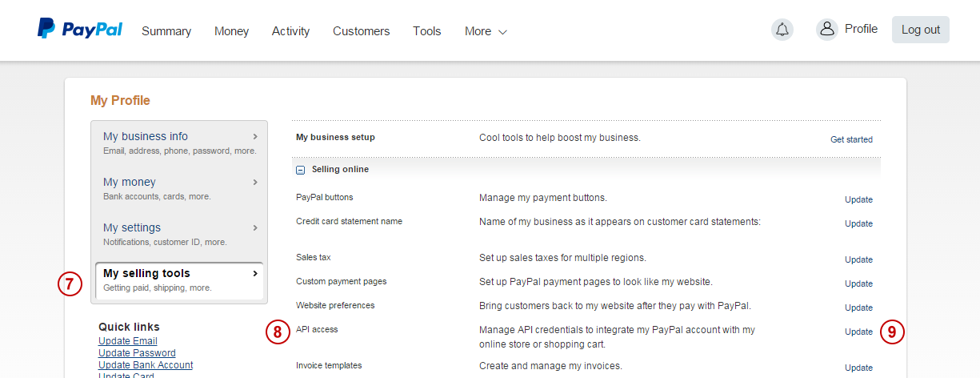Update Credit card statement name

tap(858, 223)
